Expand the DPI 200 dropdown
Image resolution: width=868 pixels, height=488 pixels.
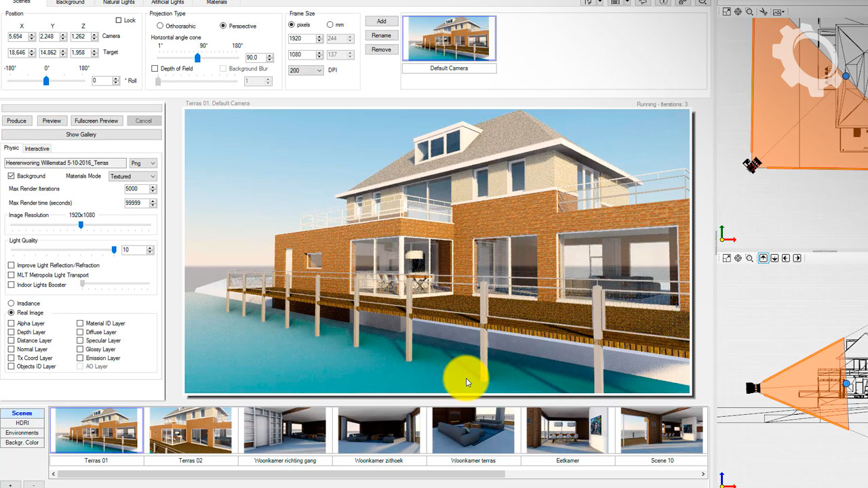coord(306,70)
